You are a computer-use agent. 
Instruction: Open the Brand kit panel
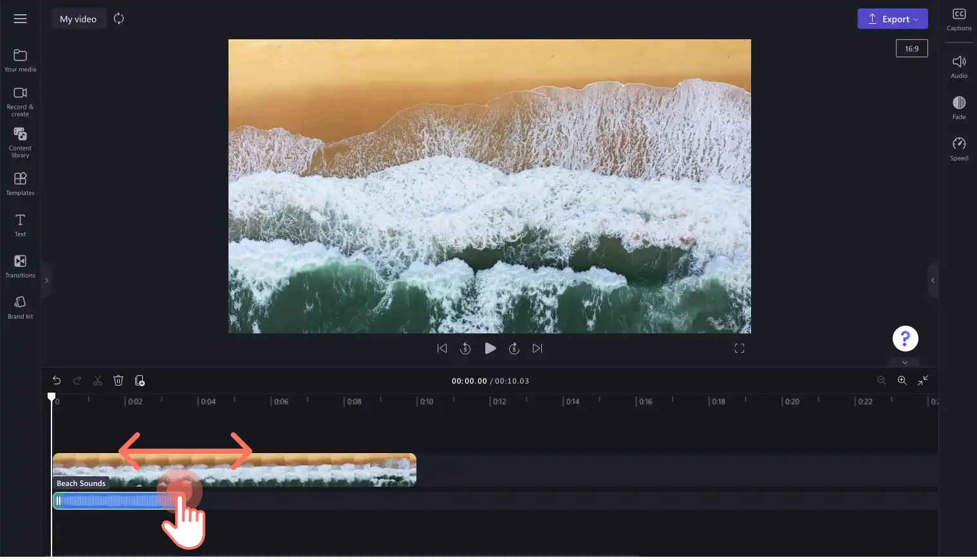pyautogui.click(x=20, y=308)
